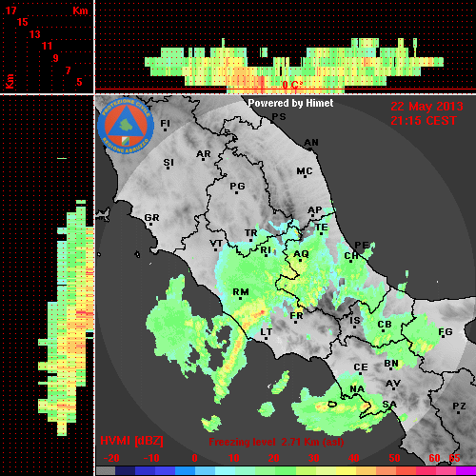
Task: Click the 65 dBZ magenta legend color
Action: 466,471
